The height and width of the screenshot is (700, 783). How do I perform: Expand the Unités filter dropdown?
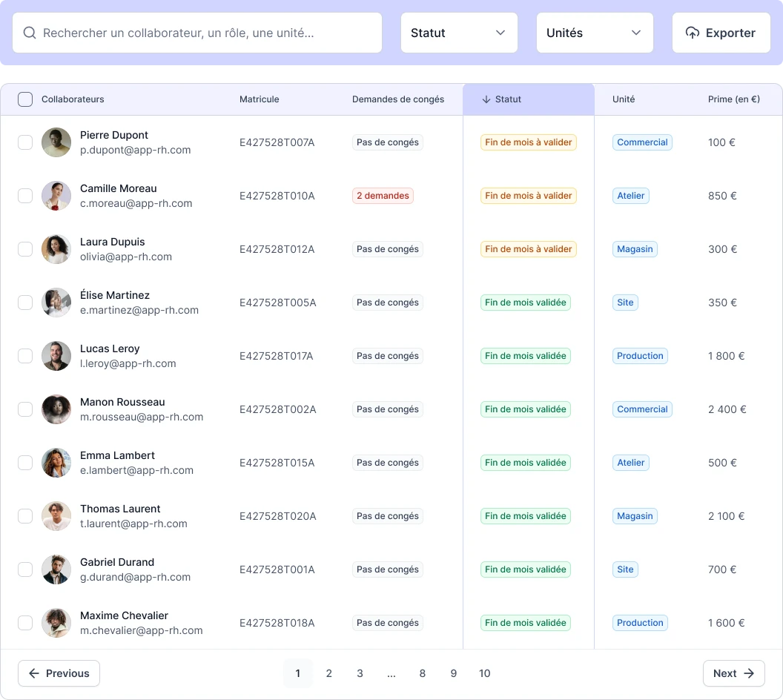[595, 33]
